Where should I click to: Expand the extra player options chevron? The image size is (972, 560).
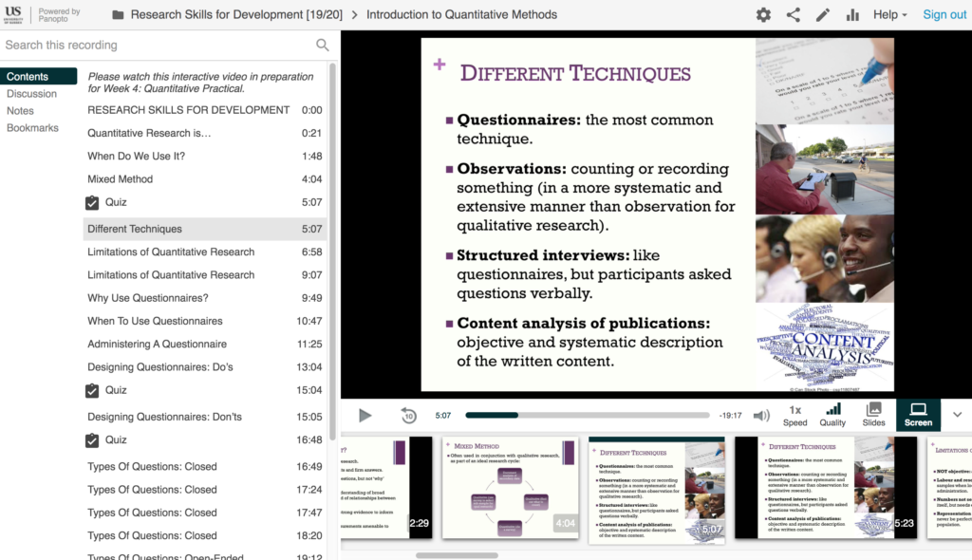[x=958, y=415]
